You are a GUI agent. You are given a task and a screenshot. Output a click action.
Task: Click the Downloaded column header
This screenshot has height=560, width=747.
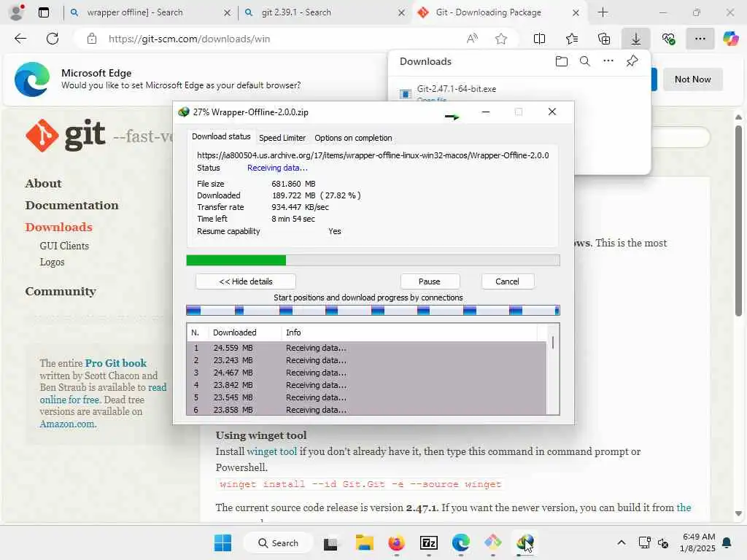coord(245,332)
